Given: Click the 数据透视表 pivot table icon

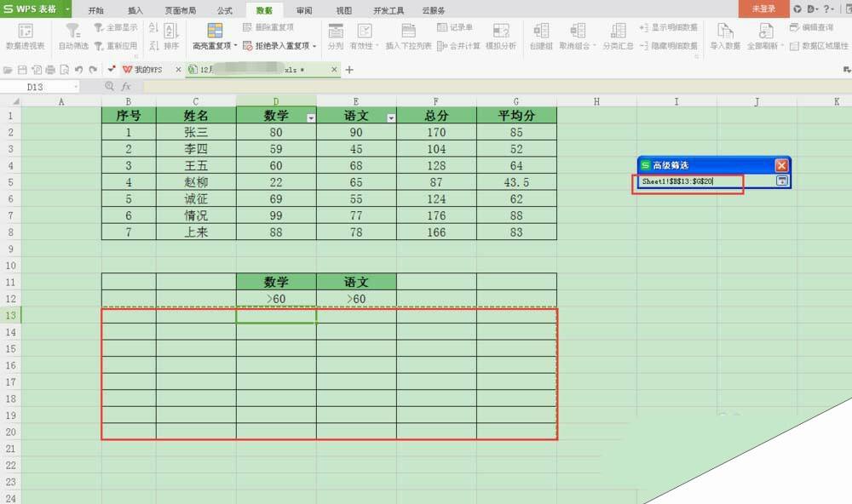Looking at the screenshot, I should coord(25,31).
